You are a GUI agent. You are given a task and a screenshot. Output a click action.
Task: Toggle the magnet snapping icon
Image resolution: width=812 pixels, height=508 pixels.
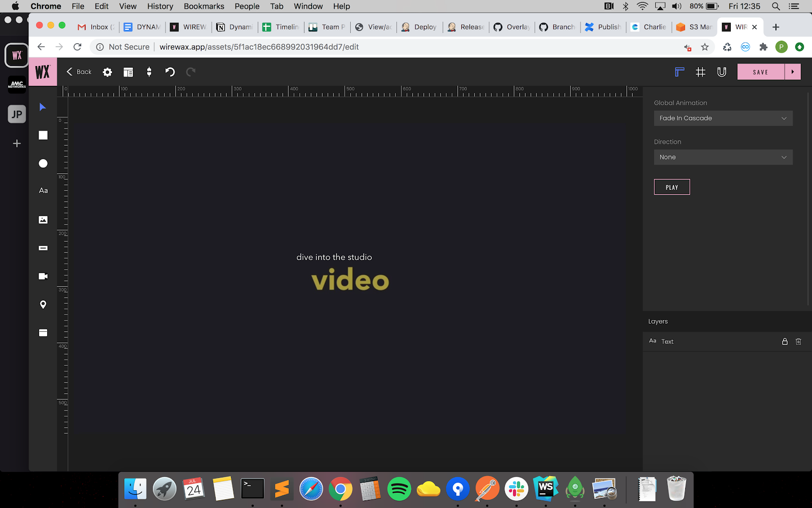(x=722, y=72)
